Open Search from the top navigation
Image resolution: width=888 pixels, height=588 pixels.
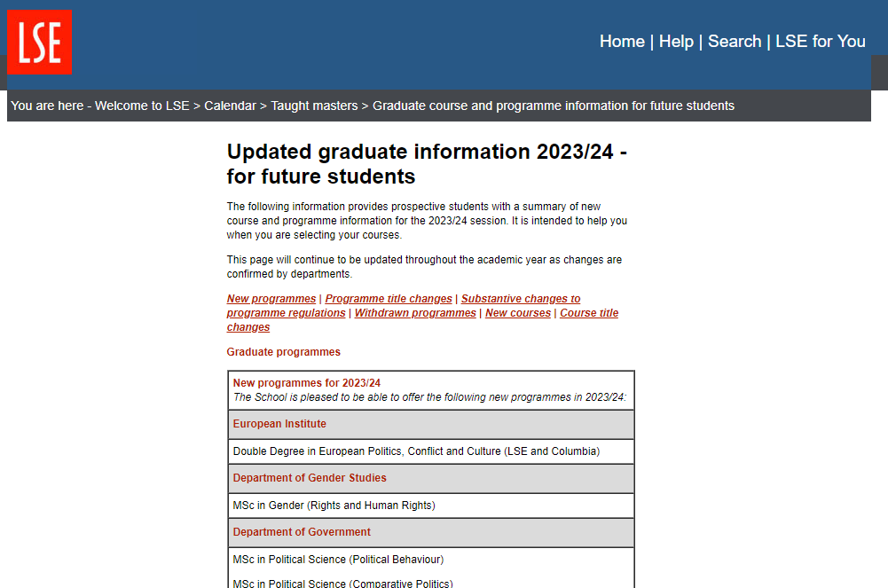735,42
